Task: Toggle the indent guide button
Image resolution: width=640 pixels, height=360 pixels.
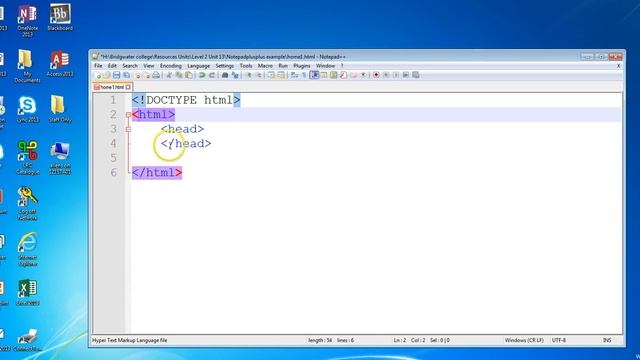Action: point(314,75)
